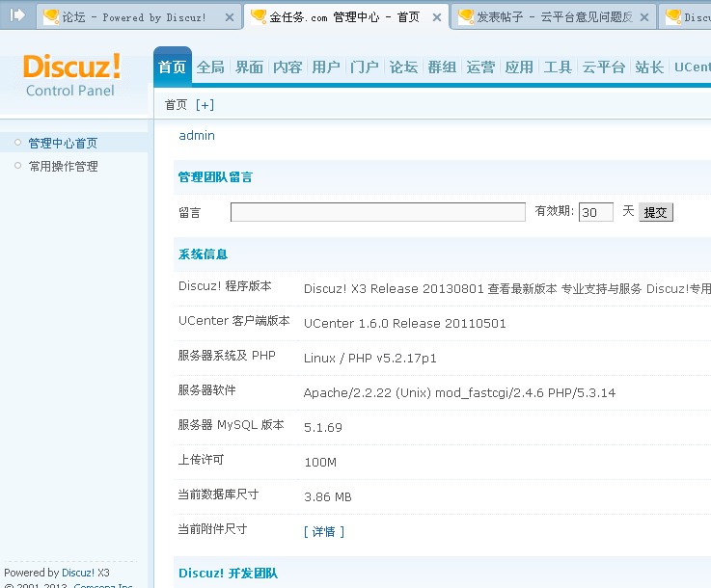Open the 运营 navigation menu

pyautogui.click(x=480, y=67)
